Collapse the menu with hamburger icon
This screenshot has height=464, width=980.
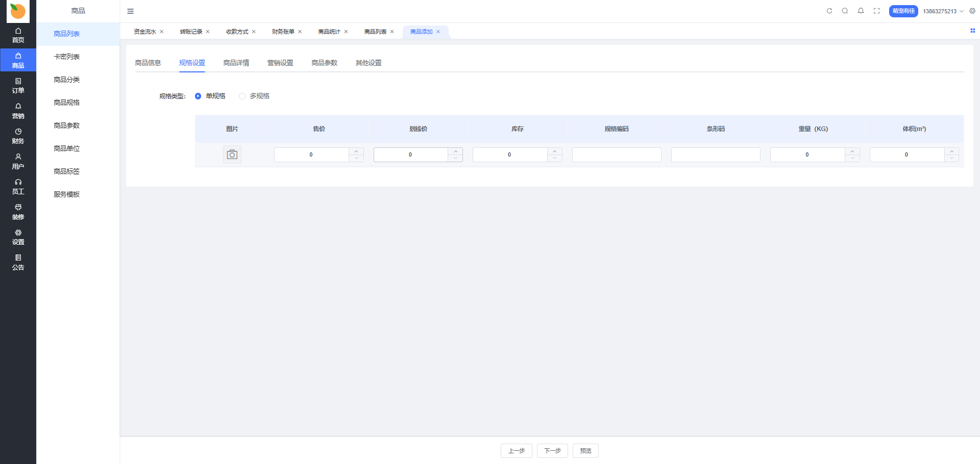click(x=130, y=11)
